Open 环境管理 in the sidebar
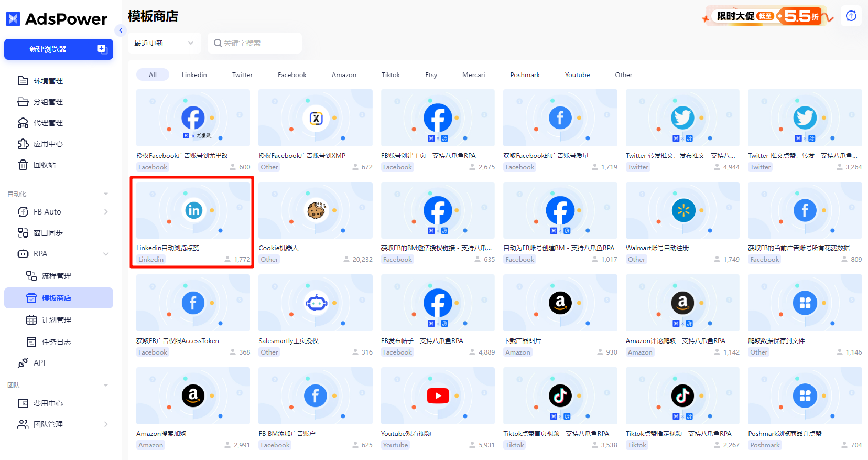 click(x=48, y=81)
